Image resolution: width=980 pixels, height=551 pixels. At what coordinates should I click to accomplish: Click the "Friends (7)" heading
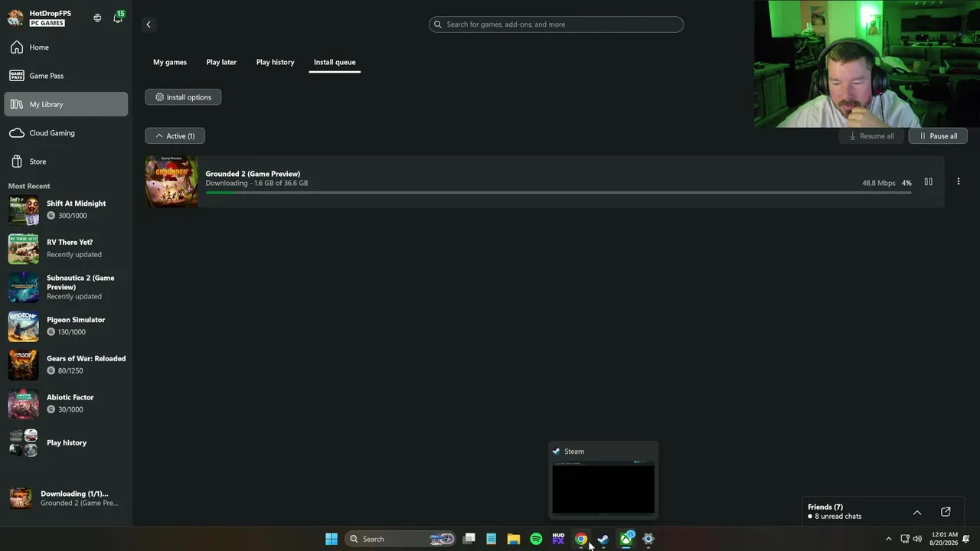point(825,507)
